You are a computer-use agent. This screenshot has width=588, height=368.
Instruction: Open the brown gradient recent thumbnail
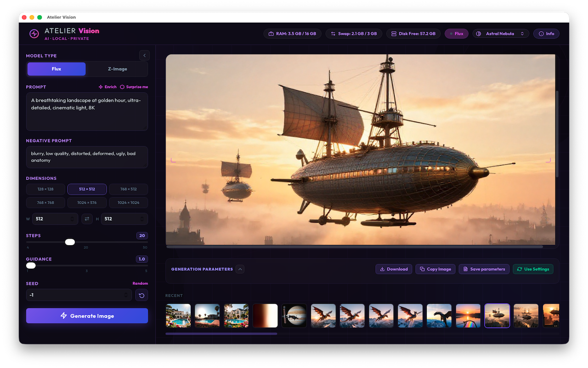265,316
